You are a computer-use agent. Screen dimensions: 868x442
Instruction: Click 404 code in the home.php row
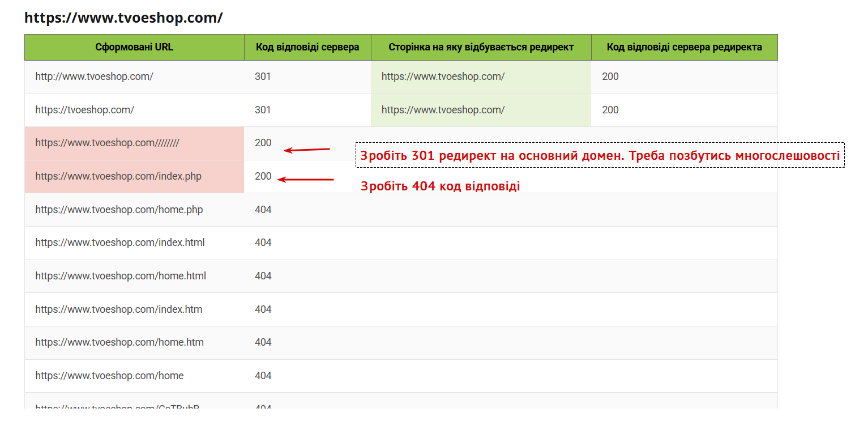pos(263,210)
